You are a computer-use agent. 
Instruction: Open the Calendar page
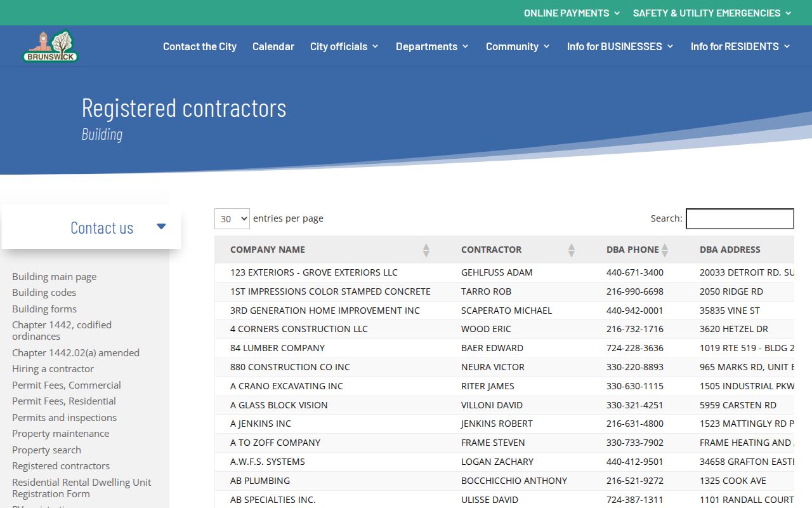point(273,46)
